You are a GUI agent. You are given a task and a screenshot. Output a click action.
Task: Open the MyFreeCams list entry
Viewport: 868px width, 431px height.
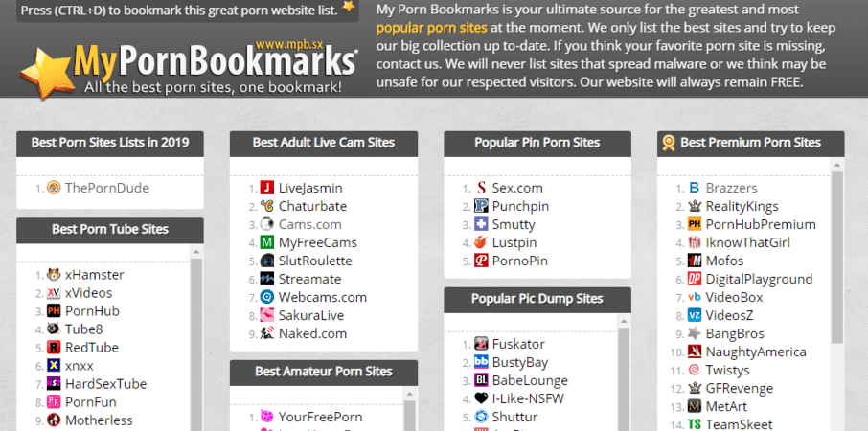tap(316, 242)
